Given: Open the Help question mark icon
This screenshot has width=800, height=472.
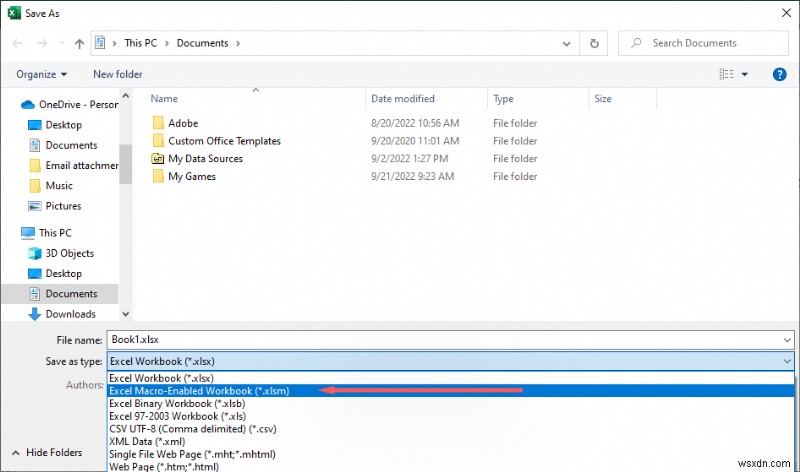Looking at the screenshot, I should [779, 74].
